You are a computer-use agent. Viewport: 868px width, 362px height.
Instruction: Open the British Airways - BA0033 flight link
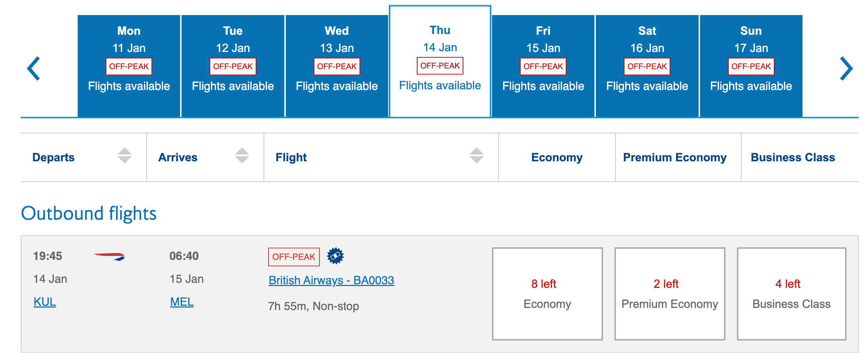coord(331,280)
